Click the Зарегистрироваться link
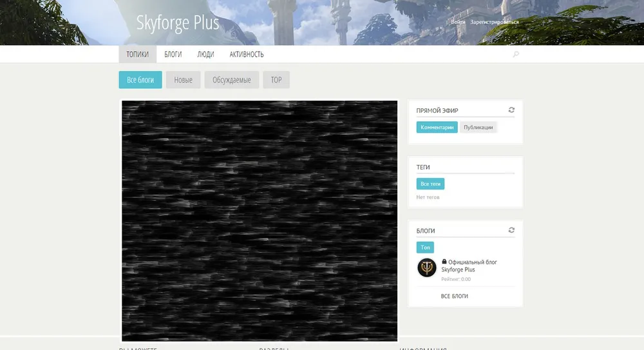644x350 pixels. [494, 22]
